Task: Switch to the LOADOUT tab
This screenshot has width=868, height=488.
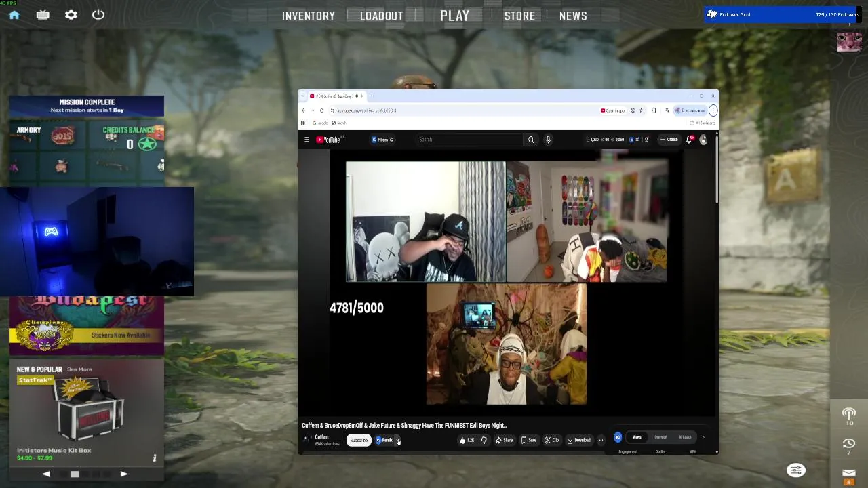Action: point(381,16)
